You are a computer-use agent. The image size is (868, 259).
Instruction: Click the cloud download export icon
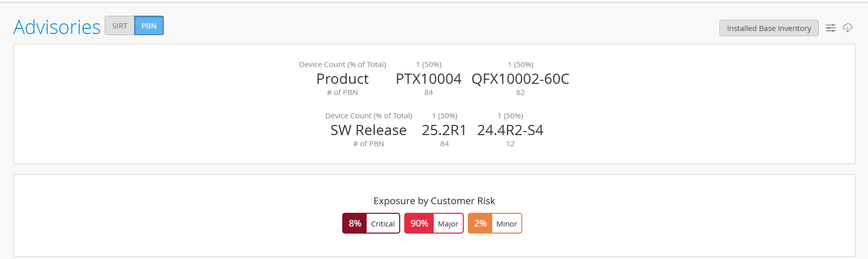point(847,28)
